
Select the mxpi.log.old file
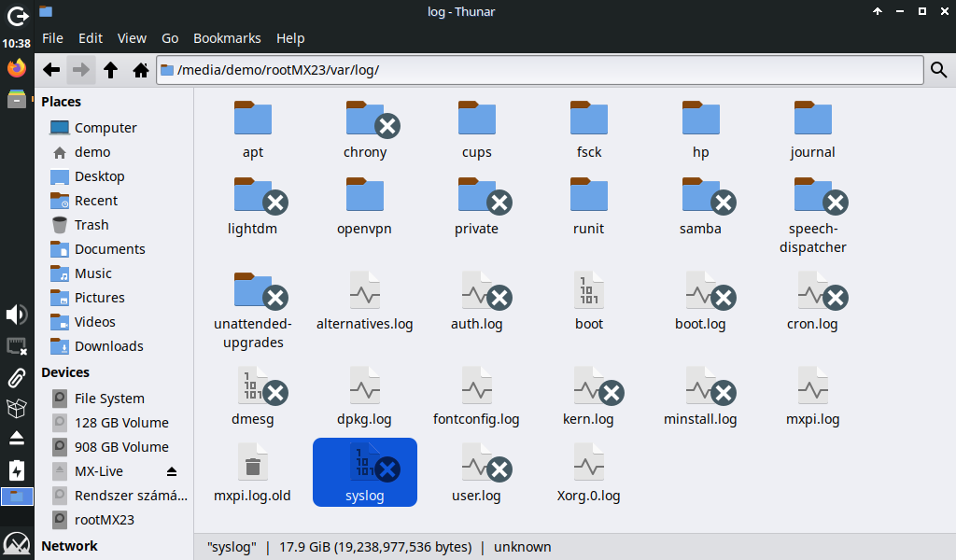253,464
